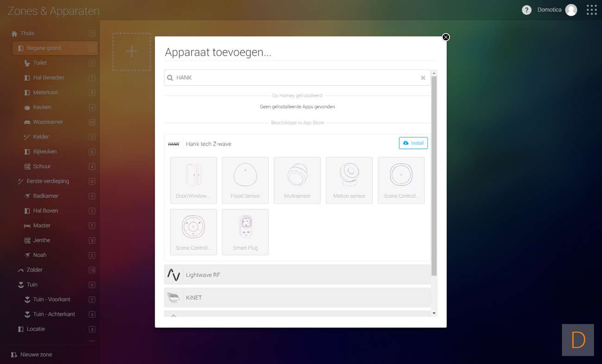Click the Master bed icon
The image size is (602, 364).
27,226
